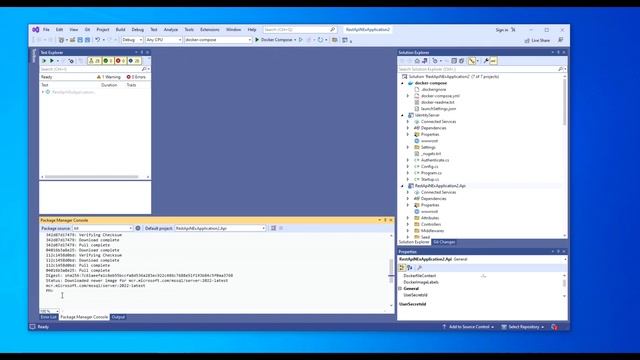
Task: Switch to the Git Changes tab
Action: (444, 242)
